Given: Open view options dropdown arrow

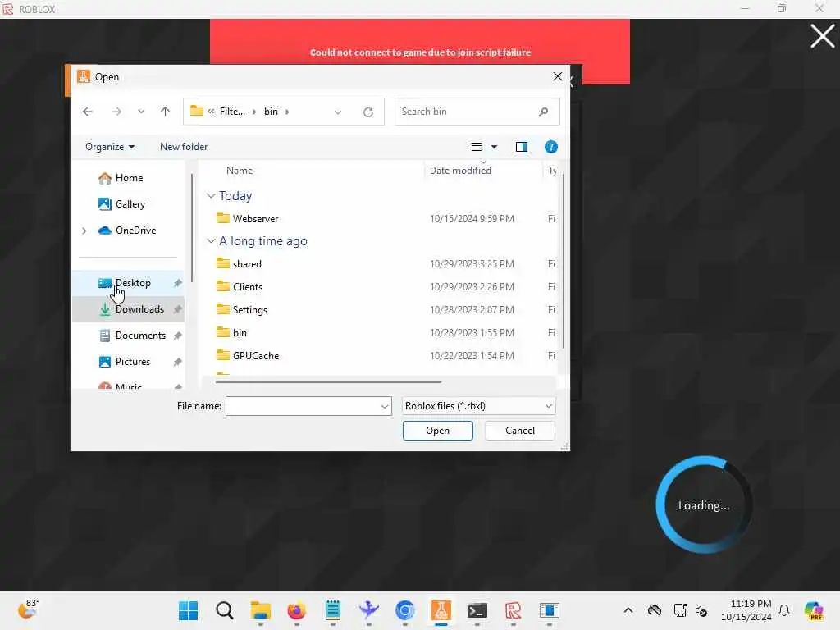Looking at the screenshot, I should pyautogui.click(x=494, y=147).
